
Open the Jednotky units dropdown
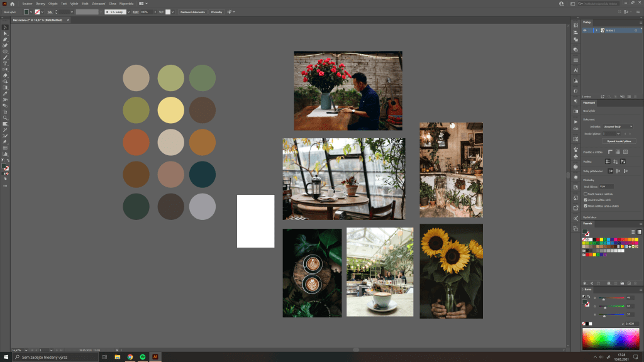[618, 126]
